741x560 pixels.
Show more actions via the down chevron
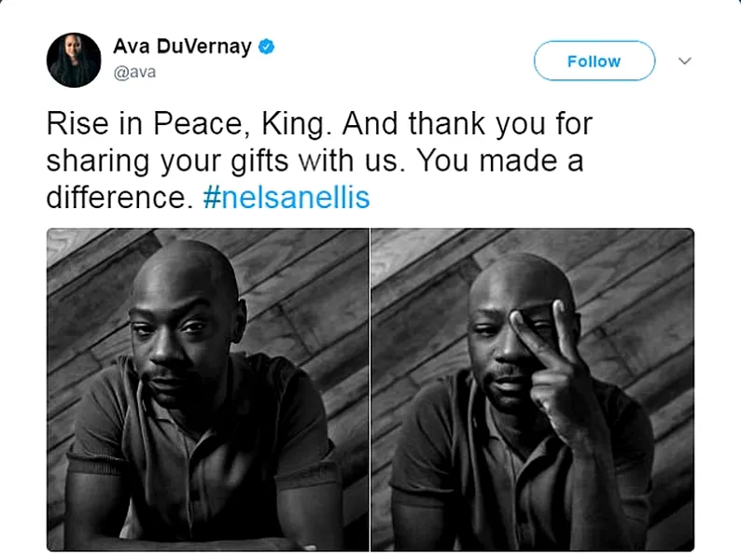pyautogui.click(x=684, y=61)
